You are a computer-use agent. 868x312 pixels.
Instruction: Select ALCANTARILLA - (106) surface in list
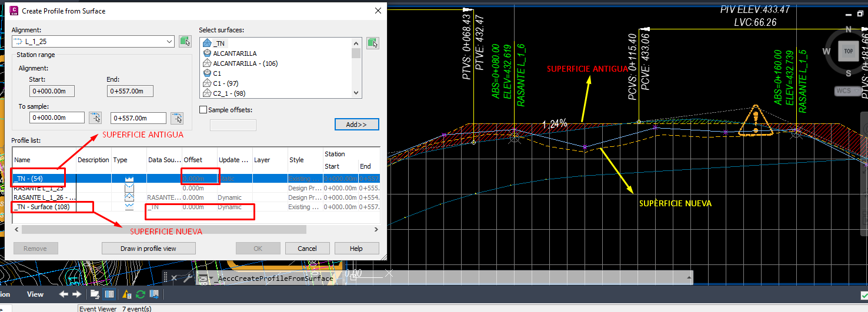click(x=245, y=63)
